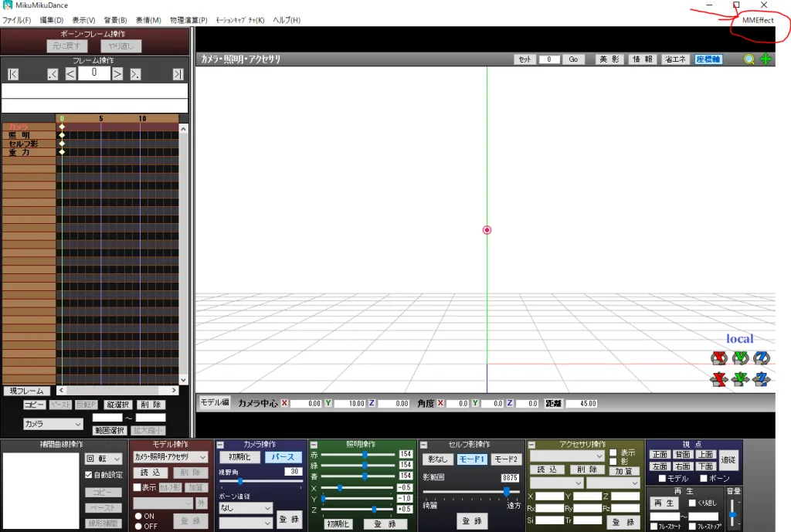The width and height of the screenshot is (791, 532).
Task: Click the green move-arrows icon in viewport header
Action: click(766, 59)
